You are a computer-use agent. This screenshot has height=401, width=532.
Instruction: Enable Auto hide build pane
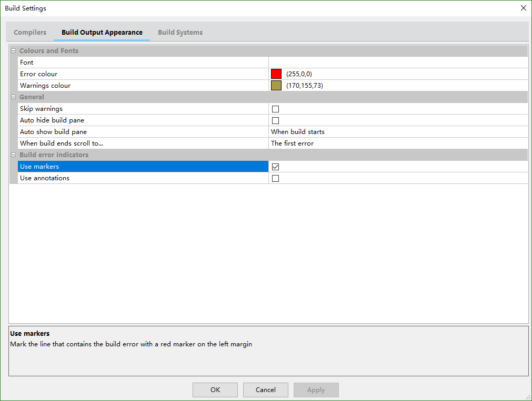pos(275,120)
